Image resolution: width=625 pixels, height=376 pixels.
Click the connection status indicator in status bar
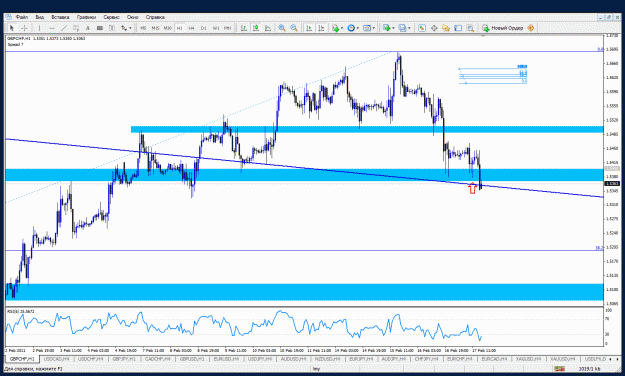(x=560, y=369)
